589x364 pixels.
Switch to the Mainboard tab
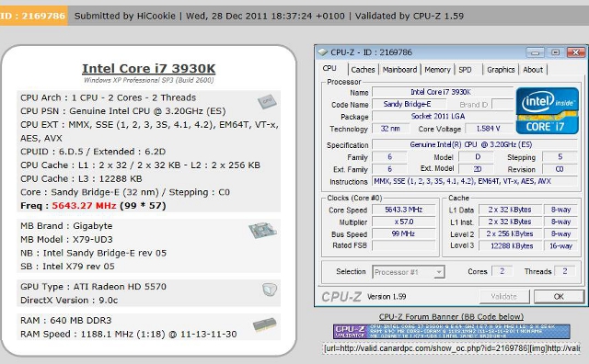(399, 70)
